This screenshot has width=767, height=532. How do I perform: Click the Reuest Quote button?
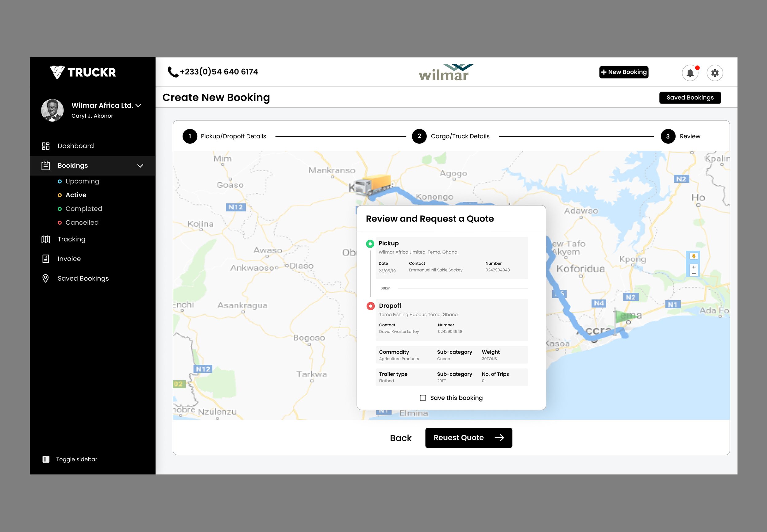(x=468, y=438)
